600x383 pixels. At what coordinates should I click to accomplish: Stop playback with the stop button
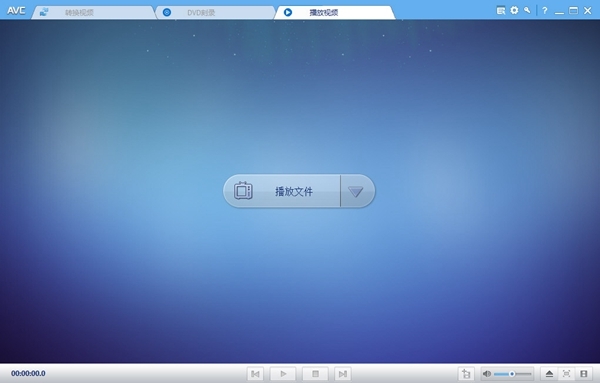coord(315,374)
